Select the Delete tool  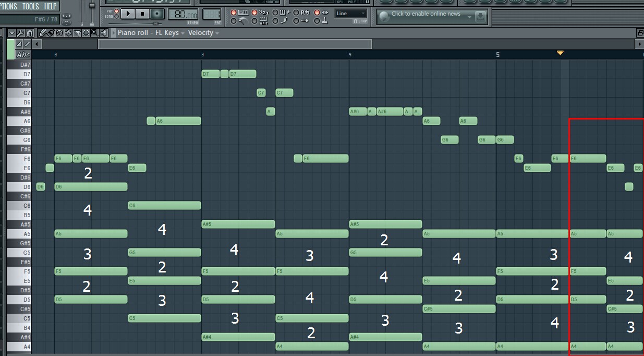[x=59, y=33]
